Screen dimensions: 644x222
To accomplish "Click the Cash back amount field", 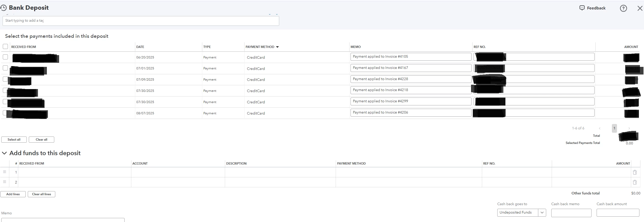I will (618, 213).
